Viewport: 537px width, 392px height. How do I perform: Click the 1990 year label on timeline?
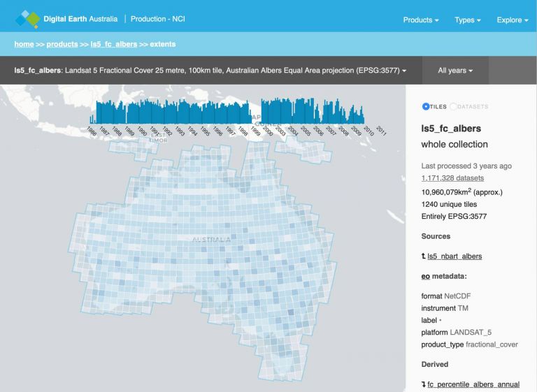(142, 131)
